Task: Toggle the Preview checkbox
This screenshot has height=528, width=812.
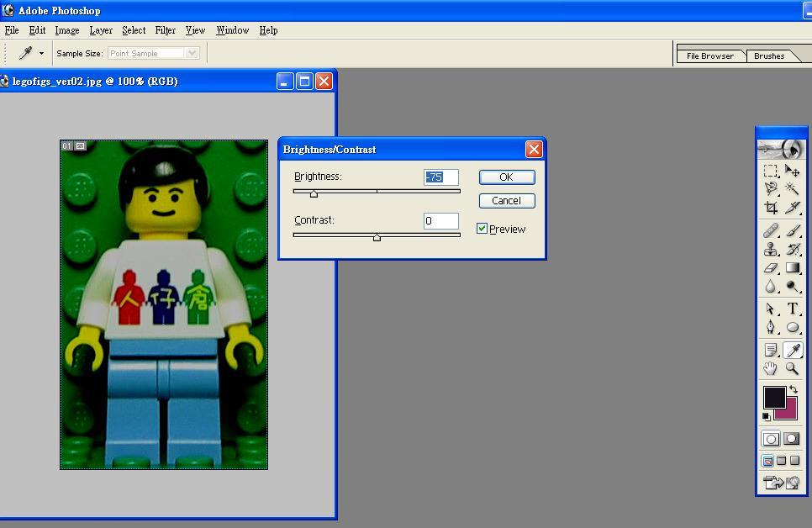Action: coord(482,229)
